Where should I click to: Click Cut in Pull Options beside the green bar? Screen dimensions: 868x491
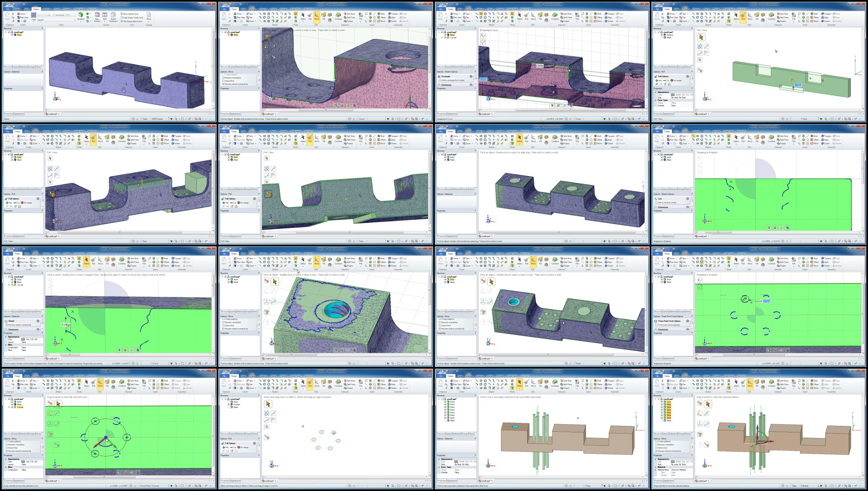tap(666, 80)
